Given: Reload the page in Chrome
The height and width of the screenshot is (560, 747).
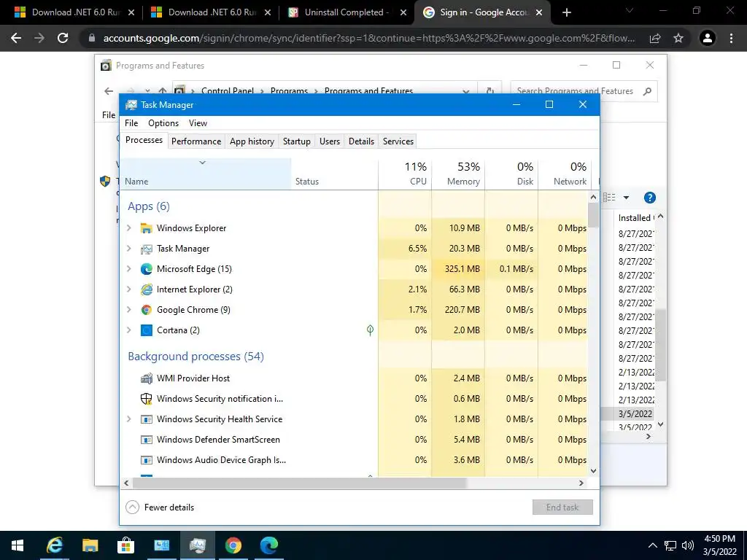Looking at the screenshot, I should pos(63,38).
